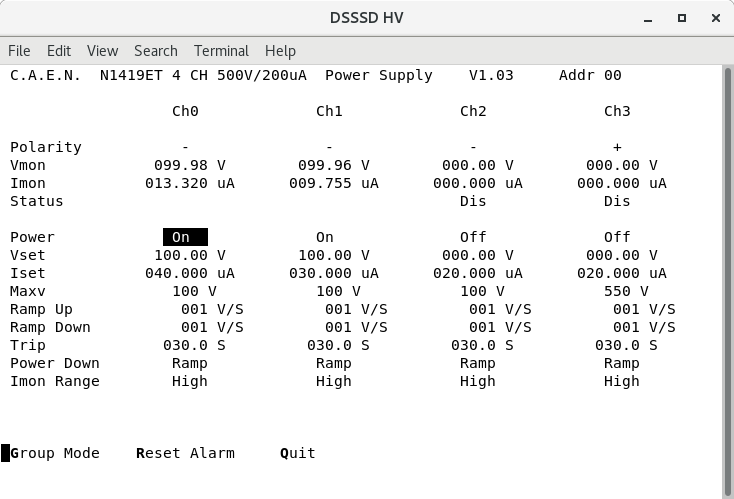This screenshot has width=734, height=499.
Task: Click Ch3 Vset value 000.00 V
Action: pyautogui.click(x=622, y=255)
